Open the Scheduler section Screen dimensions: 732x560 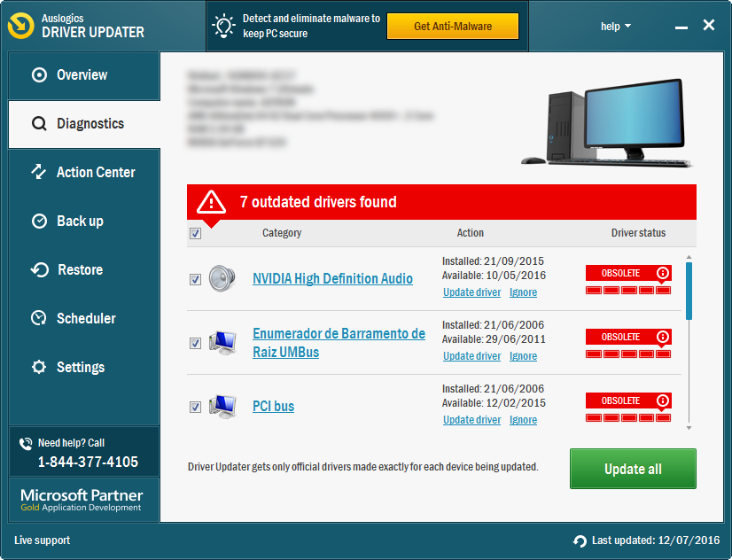84,318
